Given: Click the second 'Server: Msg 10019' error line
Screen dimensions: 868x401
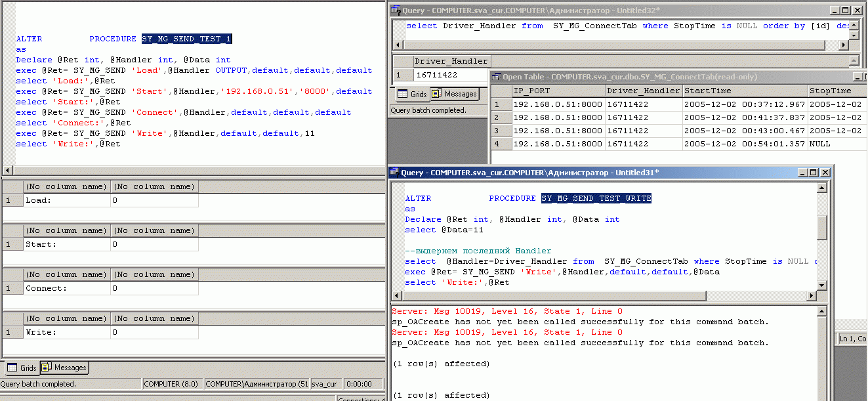Looking at the screenshot, I should pos(507,332).
